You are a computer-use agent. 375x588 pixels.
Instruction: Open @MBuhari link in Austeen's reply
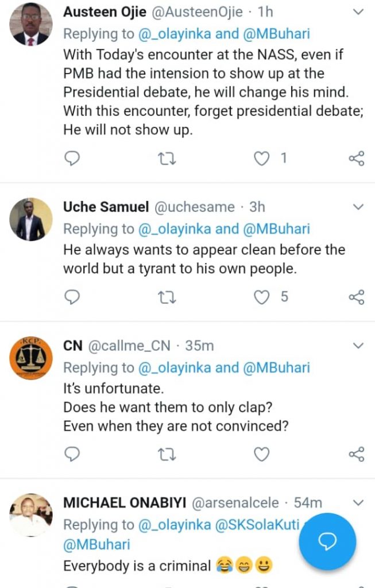277,34
